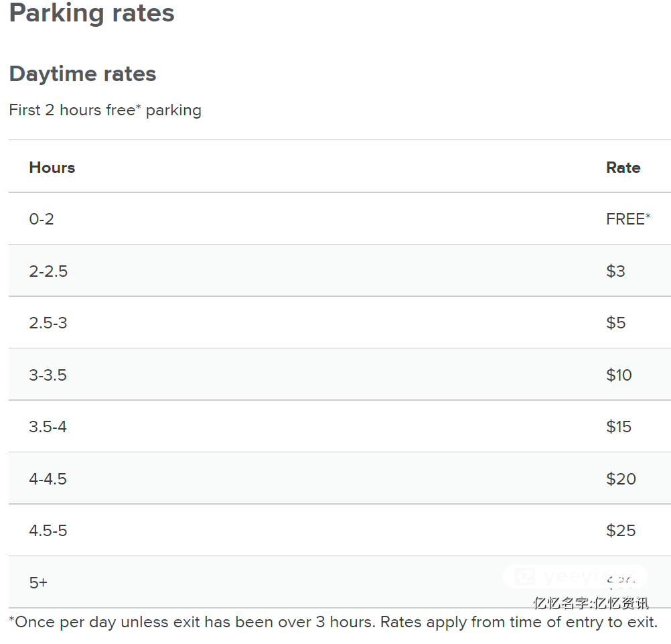Screen dimensions: 671x644
Task: Click the $25 rate value
Action: tap(621, 531)
